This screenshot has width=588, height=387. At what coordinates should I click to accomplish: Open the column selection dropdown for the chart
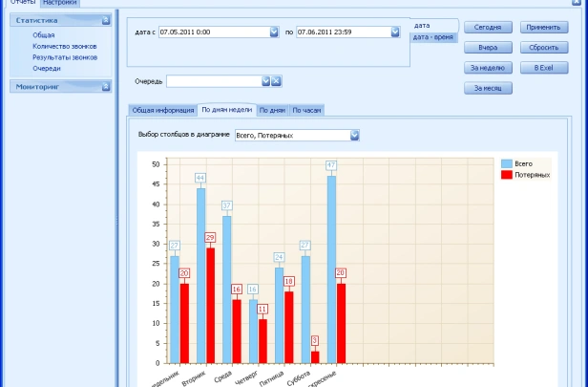click(x=354, y=135)
